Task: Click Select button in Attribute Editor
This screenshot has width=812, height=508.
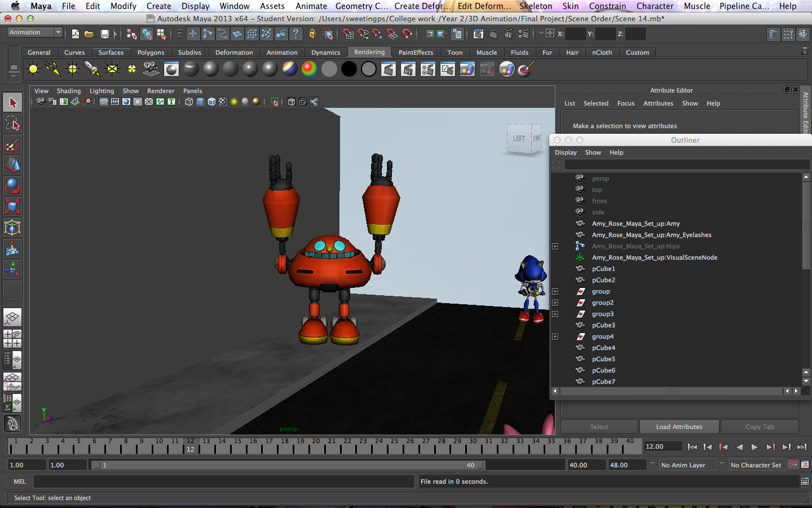Action: coord(599,427)
